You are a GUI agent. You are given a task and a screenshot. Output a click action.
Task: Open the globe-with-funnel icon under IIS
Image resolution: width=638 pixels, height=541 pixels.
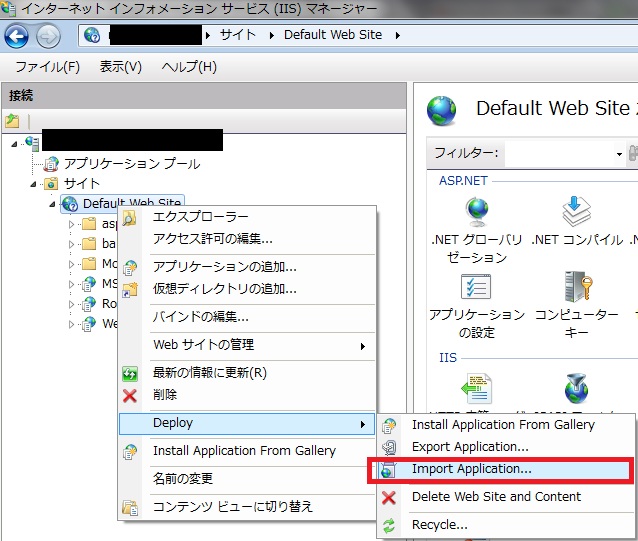[x=576, y=388]
